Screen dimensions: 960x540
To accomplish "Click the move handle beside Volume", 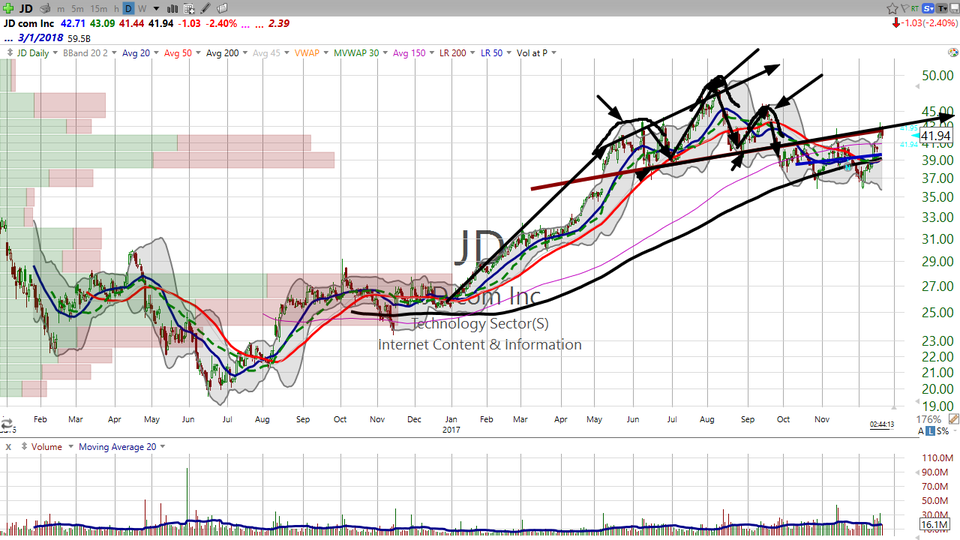I will (x=24, y=447).
